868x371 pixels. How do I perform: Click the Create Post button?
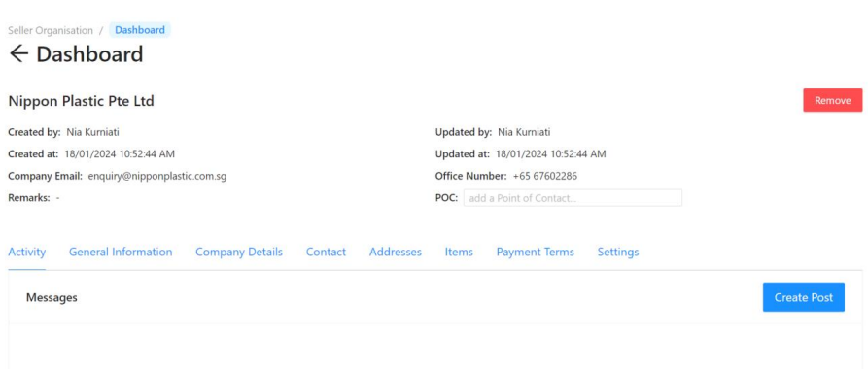(x=804, y=297)
